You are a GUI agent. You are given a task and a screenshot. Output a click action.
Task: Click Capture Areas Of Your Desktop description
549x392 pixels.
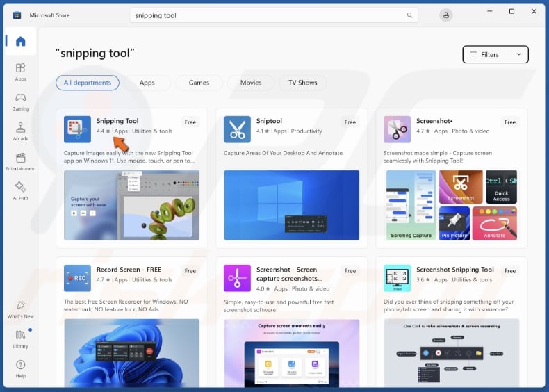click(x=284, y=153)
